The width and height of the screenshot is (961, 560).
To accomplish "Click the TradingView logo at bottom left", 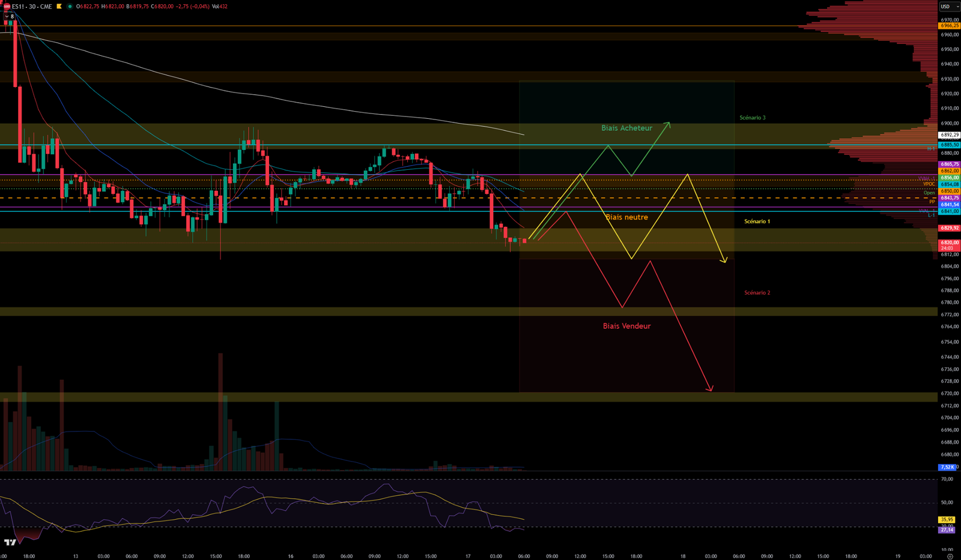I will coord(10,543).
